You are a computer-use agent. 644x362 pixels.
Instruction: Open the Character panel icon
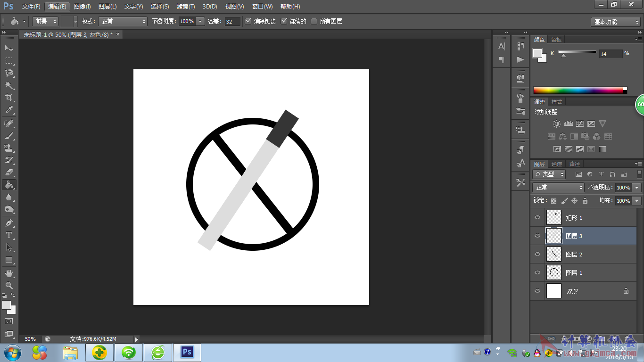pos(502,46)
